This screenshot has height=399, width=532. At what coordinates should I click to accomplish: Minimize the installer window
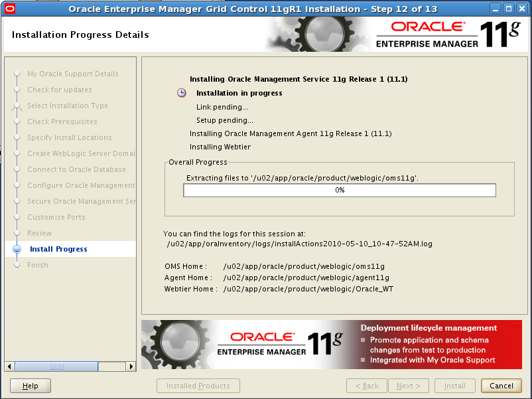pyautogui.click(x=496, y=9)
